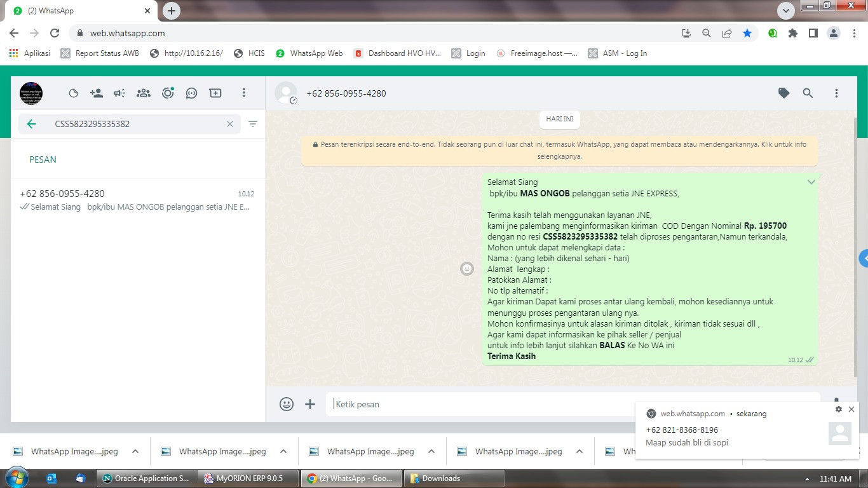Open the HCIS bookmark

pyautogui.click(x=249, y=53)
